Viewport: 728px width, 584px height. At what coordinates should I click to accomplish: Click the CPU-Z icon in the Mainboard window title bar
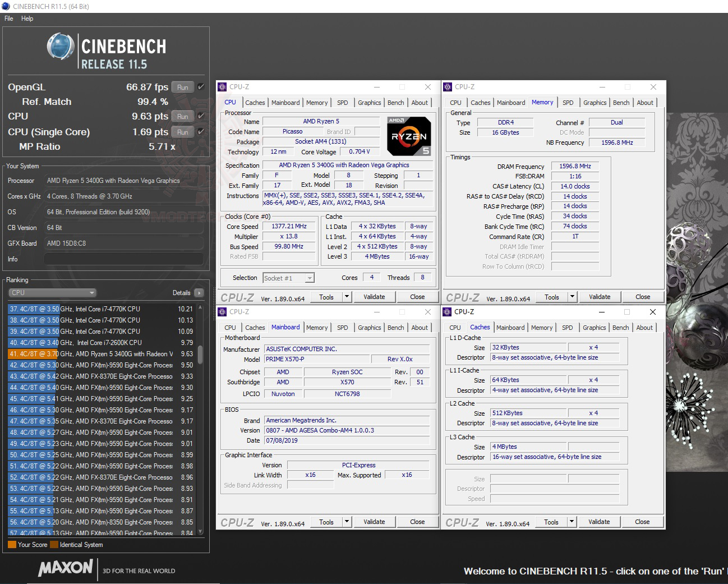pyautogui.click(x=223, y=312)
